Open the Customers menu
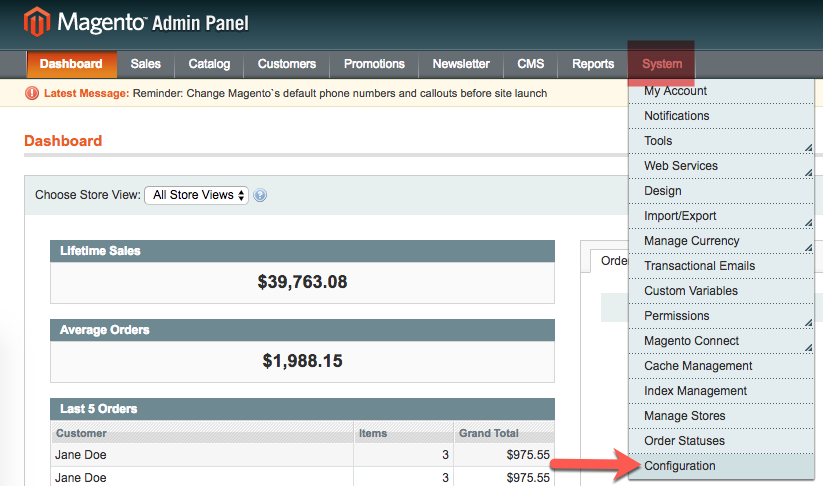Screen dimensions: 823x486 tap(286, 64)
